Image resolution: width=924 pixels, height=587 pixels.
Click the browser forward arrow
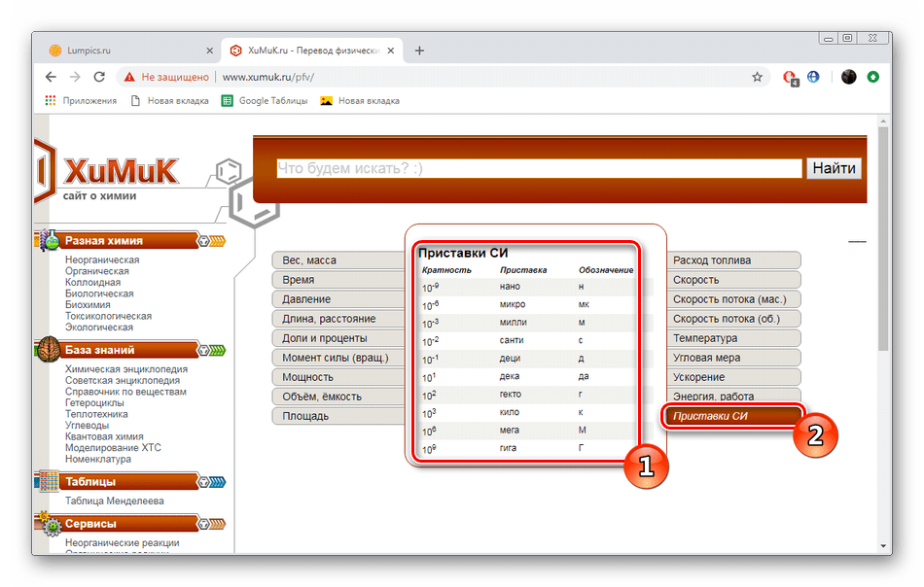pyautogui.click(x=75, y=77)
